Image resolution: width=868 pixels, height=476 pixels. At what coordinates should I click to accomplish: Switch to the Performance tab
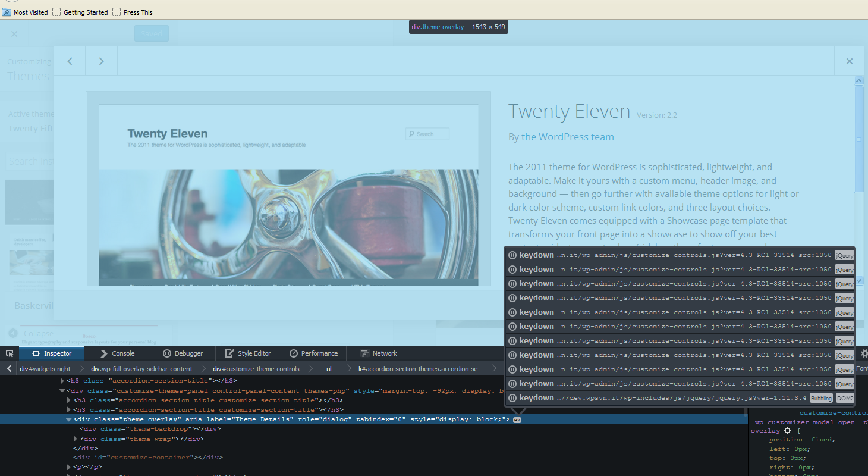click(x=313, y=353)
